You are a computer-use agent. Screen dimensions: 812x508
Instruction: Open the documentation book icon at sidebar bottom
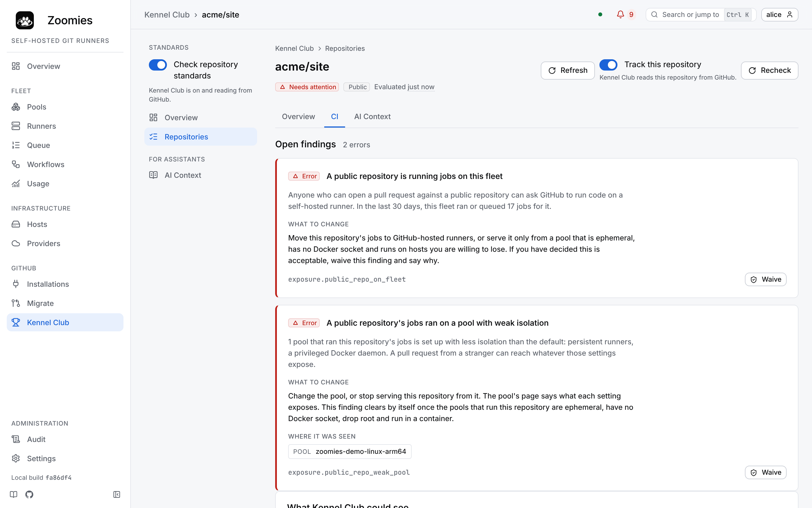pyautogui.click(x=14, y=494)
